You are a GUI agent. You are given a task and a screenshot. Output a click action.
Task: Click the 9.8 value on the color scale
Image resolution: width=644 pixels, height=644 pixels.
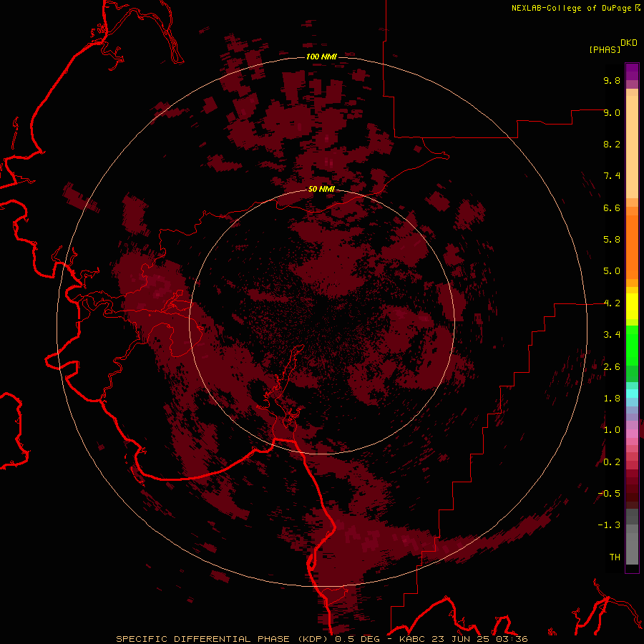point(612,80)
